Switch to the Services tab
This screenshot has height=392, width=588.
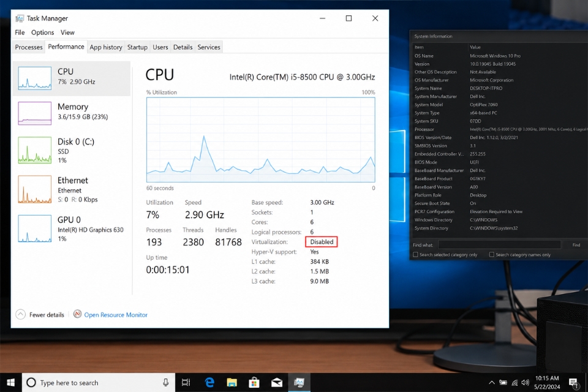click(x=209, y=47)
